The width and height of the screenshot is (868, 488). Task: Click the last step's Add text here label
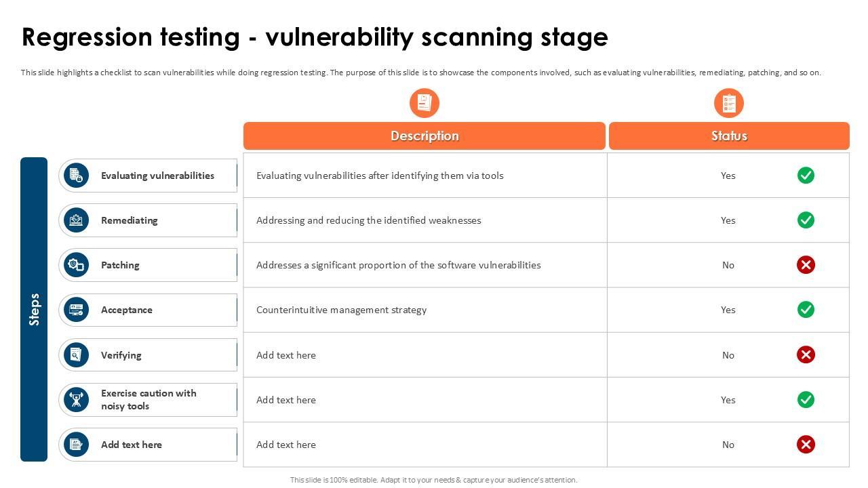click(132, 445)
